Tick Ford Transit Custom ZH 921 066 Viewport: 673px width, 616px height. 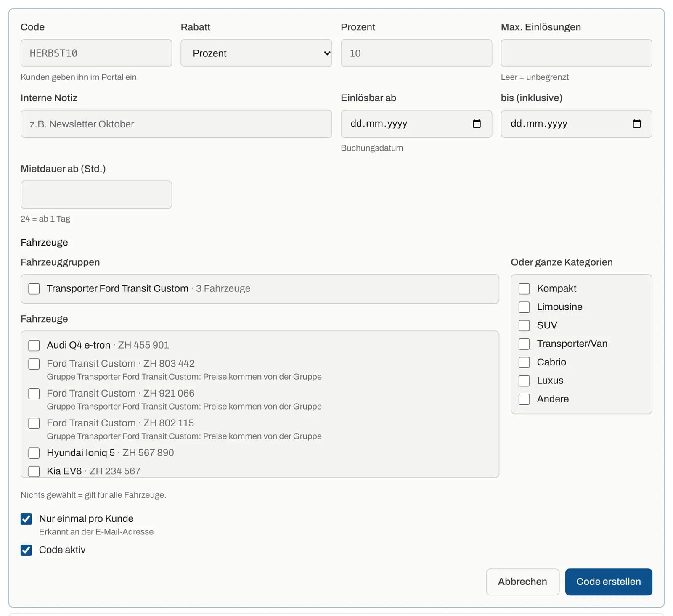point(34,394)
